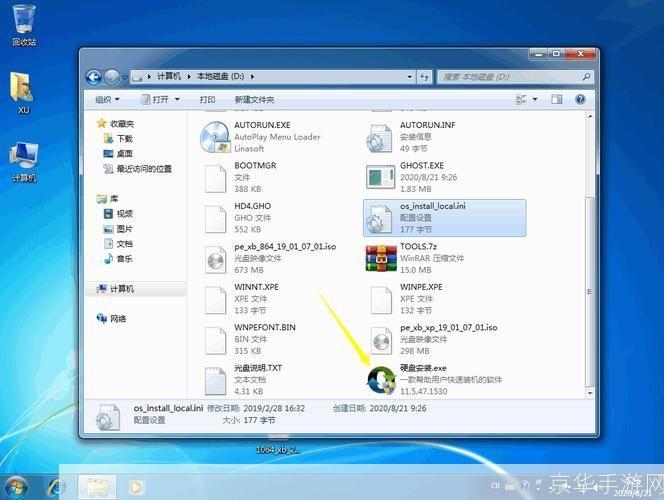Go forward with the Explorer forward arrow
Viewport: 664px width, 500px height.
coord(111,77)
